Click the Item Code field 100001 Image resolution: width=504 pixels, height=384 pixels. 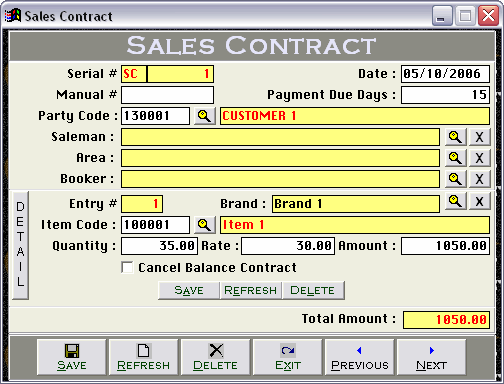[x=155, y=225]
